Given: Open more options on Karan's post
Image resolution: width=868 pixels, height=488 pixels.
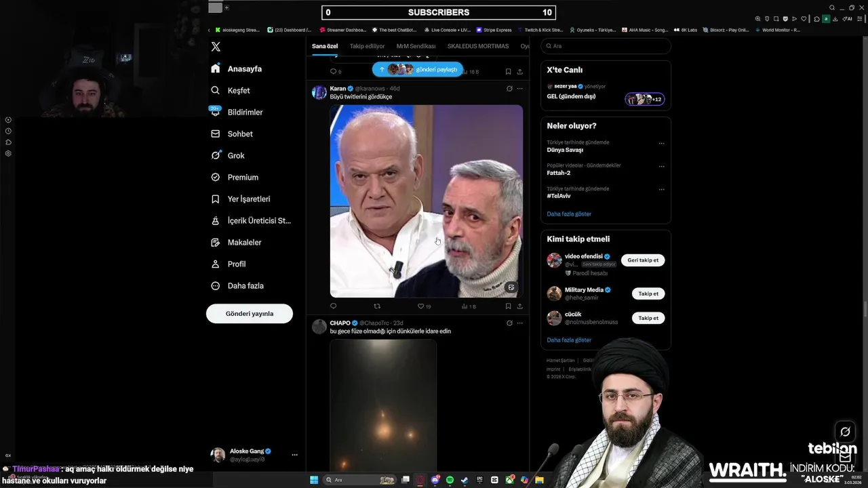Looking at the screenshot, I should (520, 88).
